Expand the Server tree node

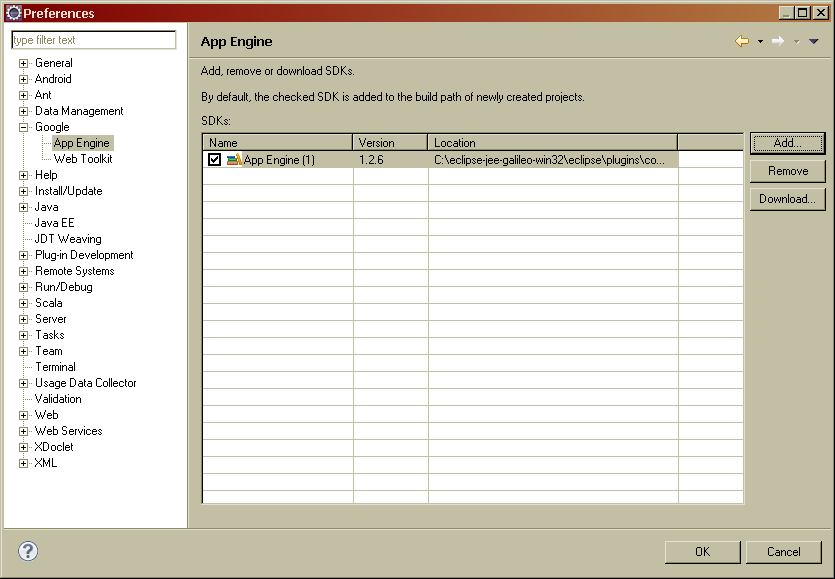pyautogui.click(x=23, y=319)
